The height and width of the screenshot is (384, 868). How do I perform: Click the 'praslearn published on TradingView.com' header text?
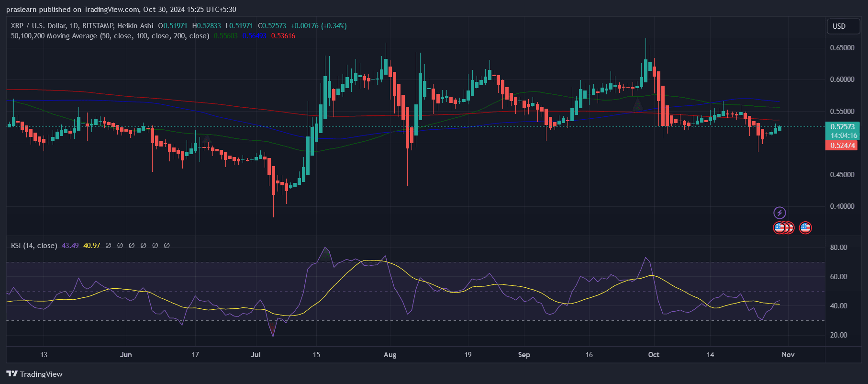click(x=72, y=10)
